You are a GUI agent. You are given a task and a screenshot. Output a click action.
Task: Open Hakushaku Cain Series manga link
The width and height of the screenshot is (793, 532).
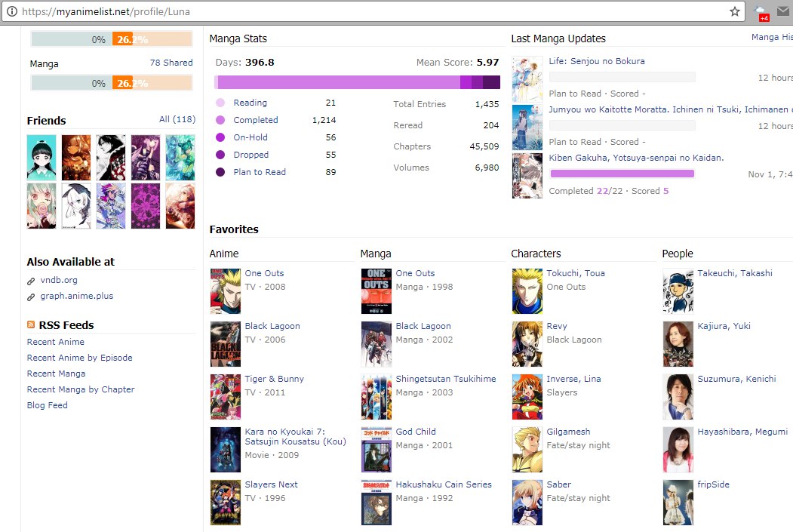(x=444, y=484)
